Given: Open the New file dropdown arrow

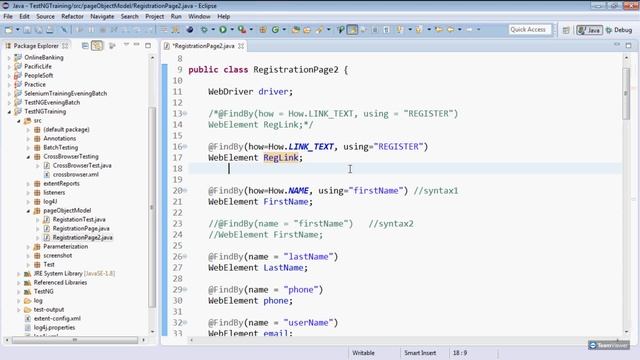Looking at the screenshot, I should click(18, 30).
